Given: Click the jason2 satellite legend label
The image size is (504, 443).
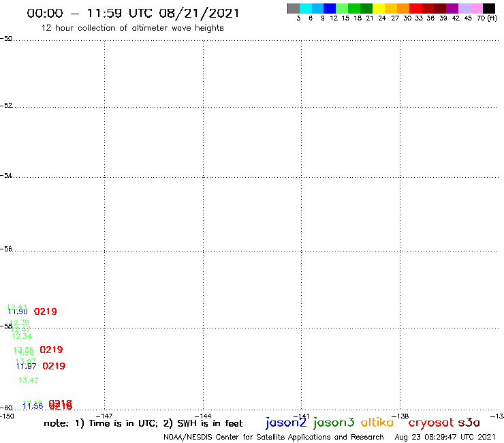Looking at the screenshot, I should tap(286, 423).
